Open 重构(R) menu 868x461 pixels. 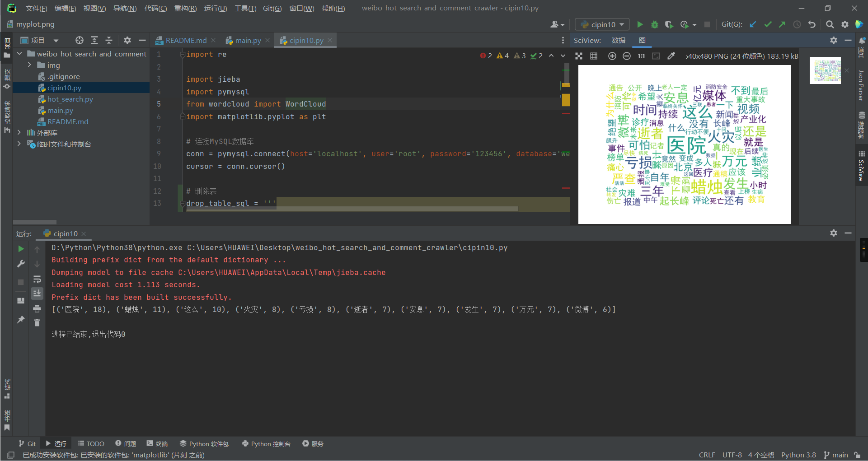click(x=185, y=8)
